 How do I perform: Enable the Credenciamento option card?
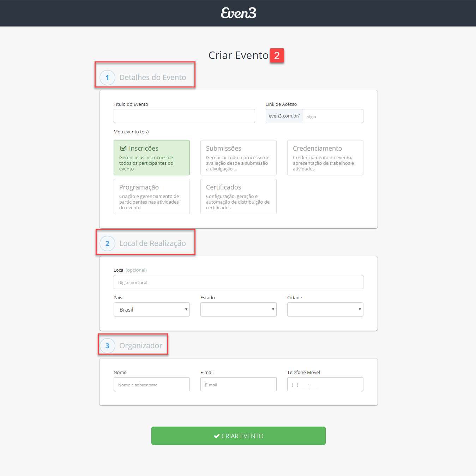325,158
